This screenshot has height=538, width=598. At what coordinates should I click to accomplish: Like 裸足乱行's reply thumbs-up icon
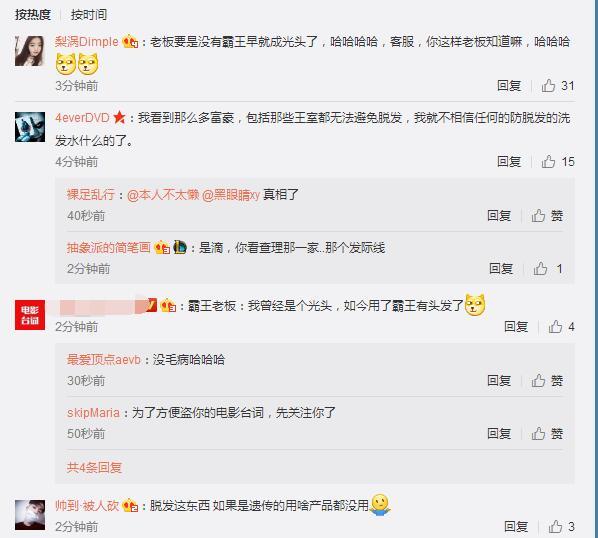[538, 215]
